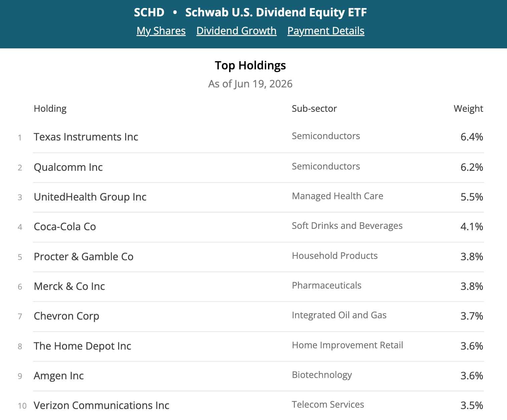Click the Procter & Gamble Co row
507x420 pixels.
click(259, 257)
